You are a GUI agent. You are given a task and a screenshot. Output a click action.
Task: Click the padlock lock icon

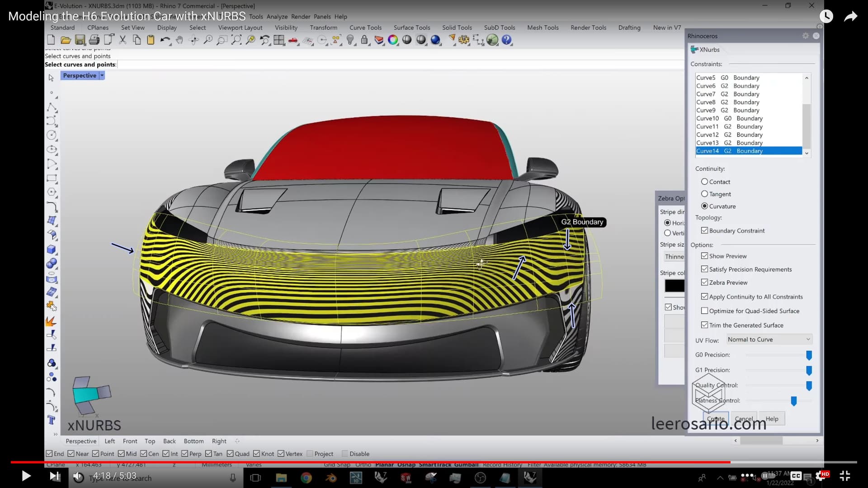tap(364, 40)
